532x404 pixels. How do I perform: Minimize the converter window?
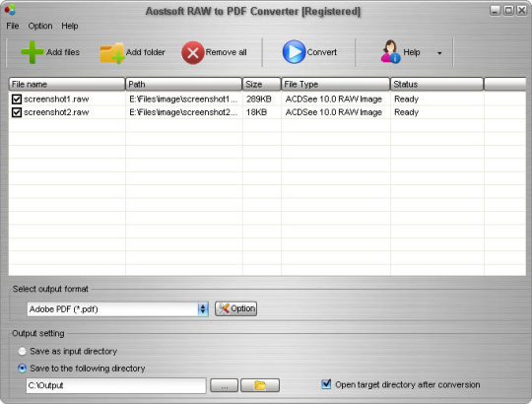[x=495, y=11]
